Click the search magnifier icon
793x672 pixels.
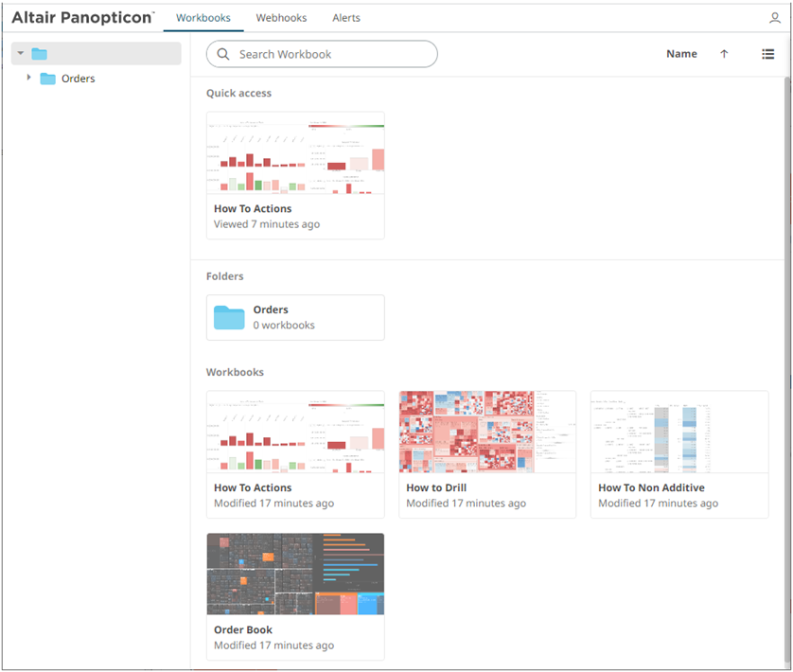click(223, 54)
